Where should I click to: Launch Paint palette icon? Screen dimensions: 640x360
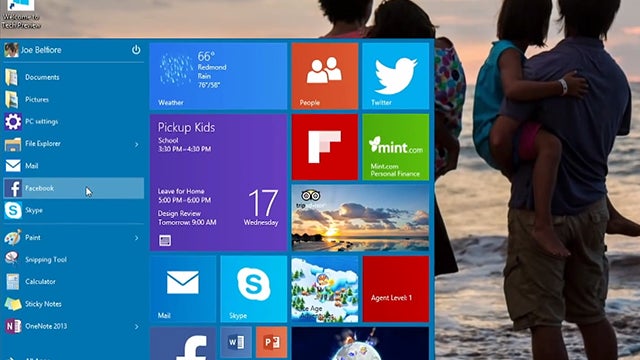(x=13, y=237)
